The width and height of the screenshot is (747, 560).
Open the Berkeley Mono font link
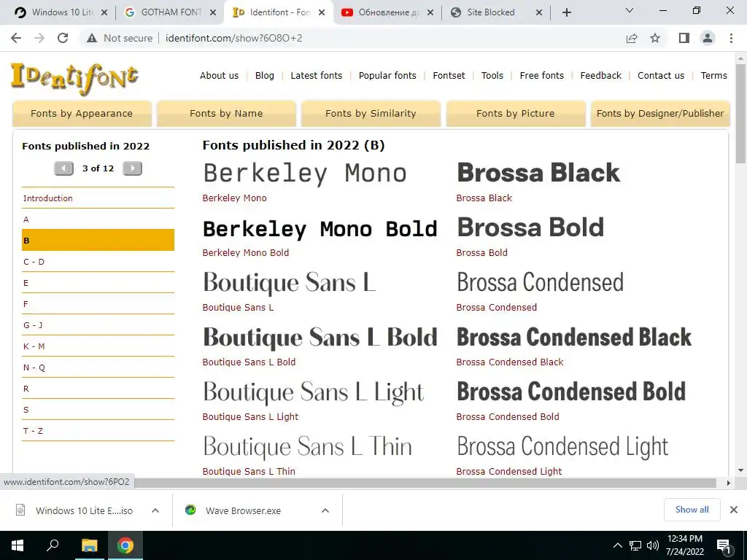[234, 198]
